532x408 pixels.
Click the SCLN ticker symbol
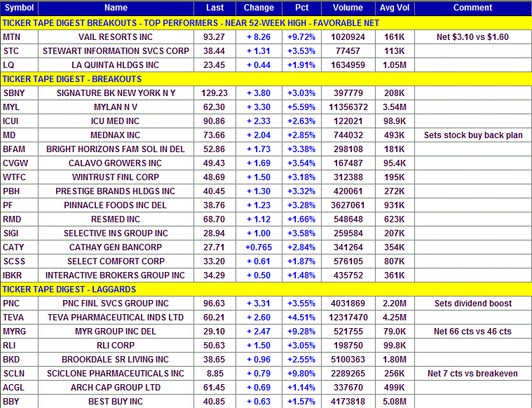(x=13, y=374)
